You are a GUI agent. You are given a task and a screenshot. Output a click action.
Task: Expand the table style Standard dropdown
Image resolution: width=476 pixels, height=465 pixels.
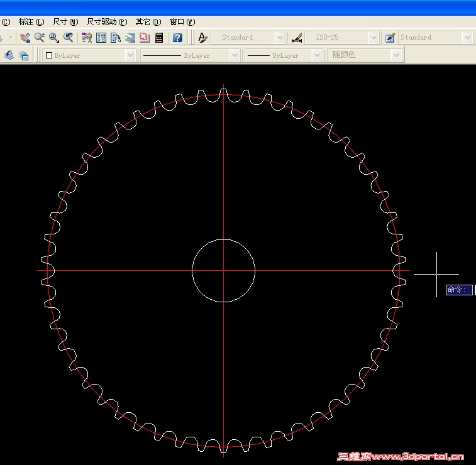pos(467,38)
